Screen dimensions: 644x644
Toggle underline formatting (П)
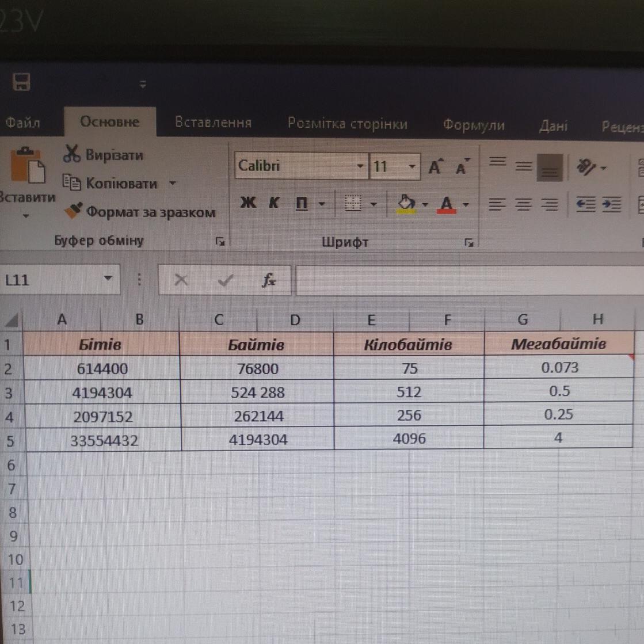click(x=301, y=203)
